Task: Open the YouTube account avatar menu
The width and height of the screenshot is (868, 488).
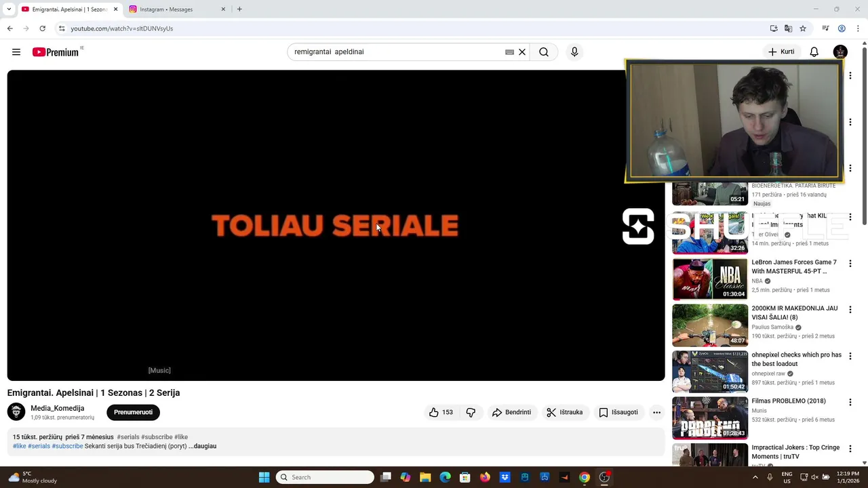Action: click(x=840, y=52)
